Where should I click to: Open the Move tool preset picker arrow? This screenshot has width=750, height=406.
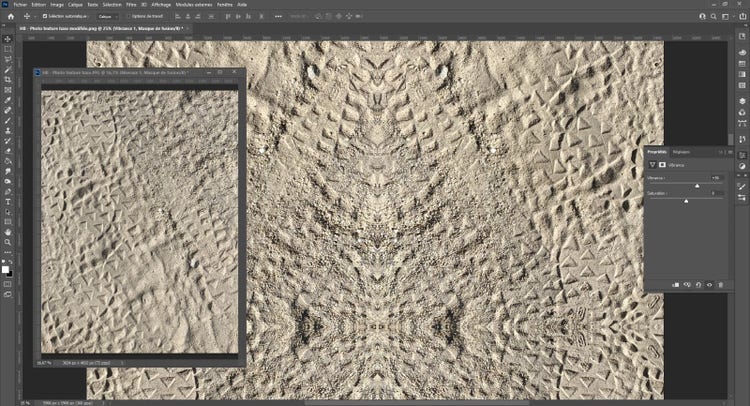(x=35, y=16)
